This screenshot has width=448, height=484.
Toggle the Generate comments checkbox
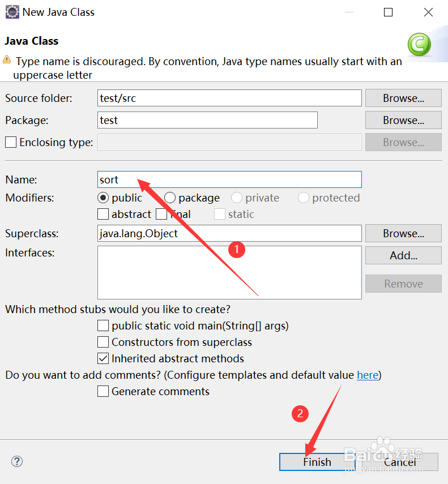coord(103,391)
